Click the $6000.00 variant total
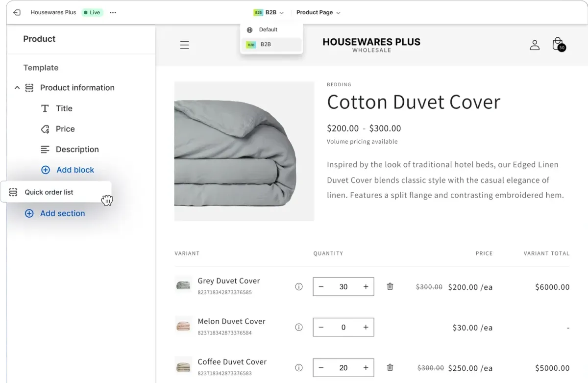The image size is (588, 383). [552, 287]
